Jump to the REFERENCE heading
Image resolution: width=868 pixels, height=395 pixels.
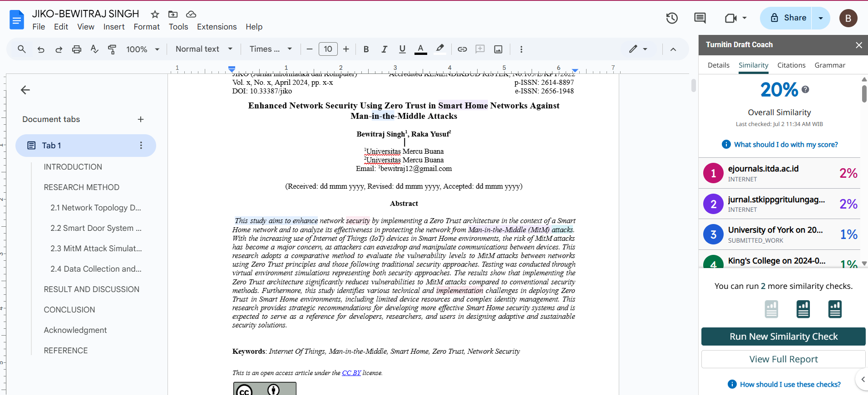(66, 351)
